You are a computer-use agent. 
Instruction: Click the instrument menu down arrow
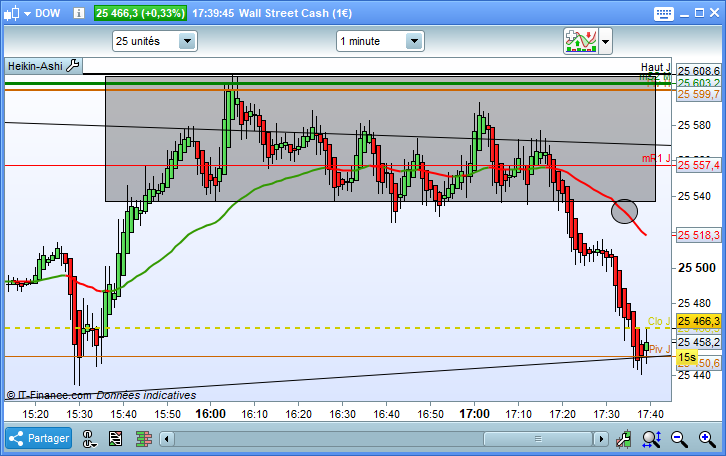(27, 14)
